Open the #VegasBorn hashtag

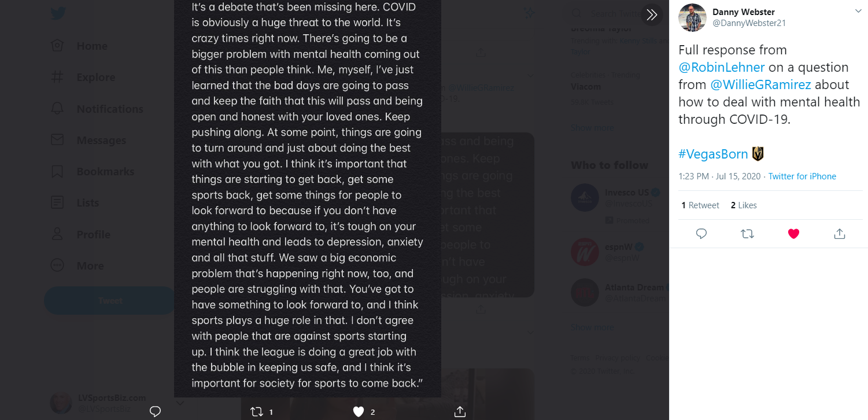point(713,154)
